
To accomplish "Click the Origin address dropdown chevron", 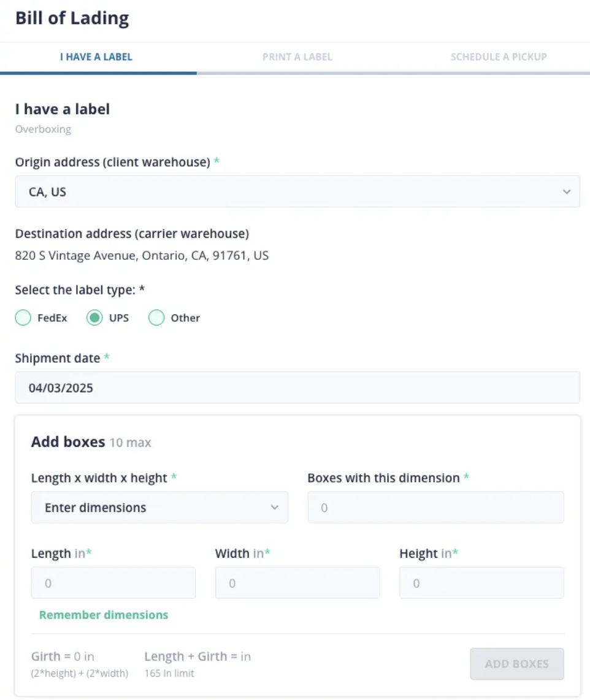I will pyautogui.click(x=566, y=191).
